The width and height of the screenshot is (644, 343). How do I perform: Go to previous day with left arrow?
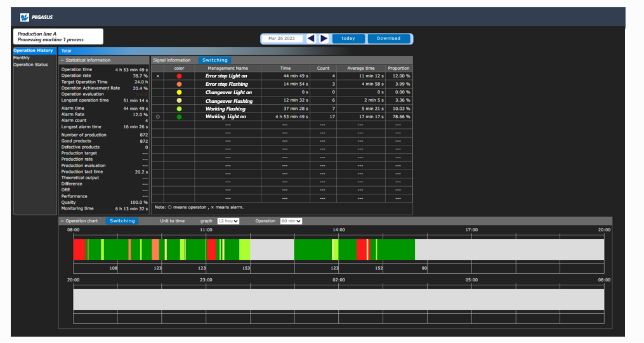click(311, 39)
